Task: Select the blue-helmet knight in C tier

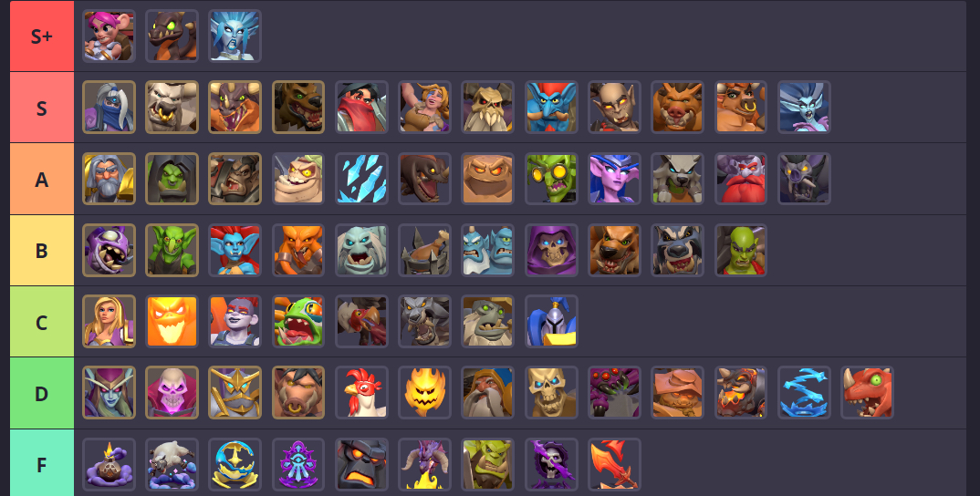Action: [x=551, y=321]
